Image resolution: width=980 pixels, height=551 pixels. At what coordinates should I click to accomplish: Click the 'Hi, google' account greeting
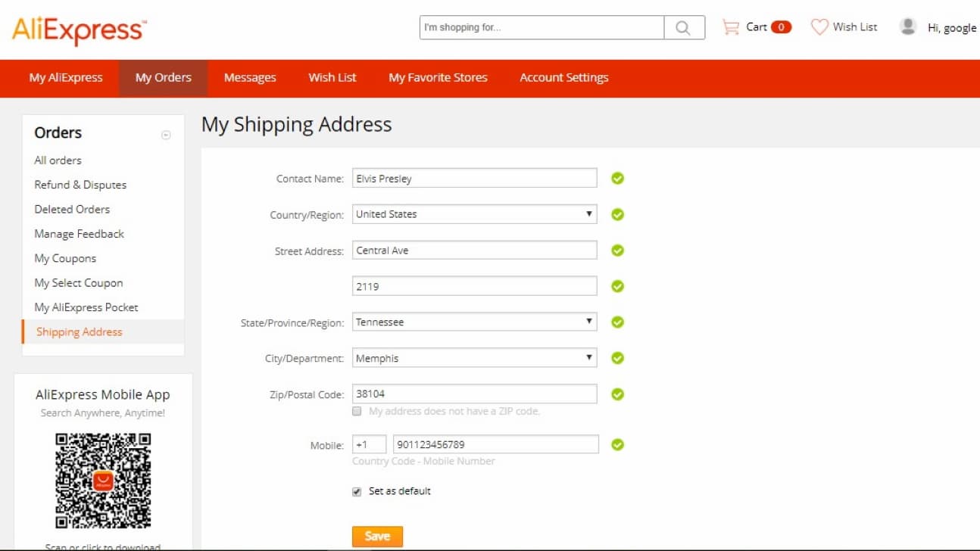point(952,28)
